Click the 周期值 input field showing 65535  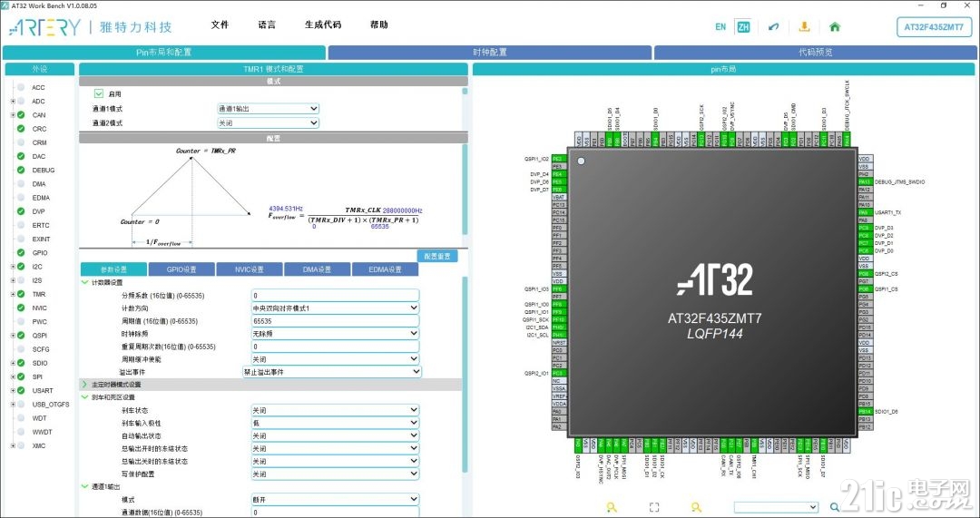coord(335,321)
